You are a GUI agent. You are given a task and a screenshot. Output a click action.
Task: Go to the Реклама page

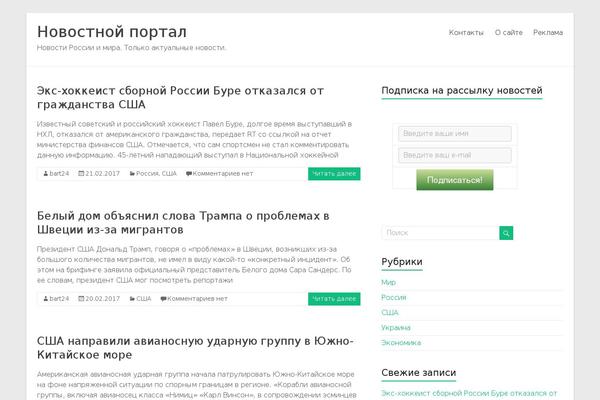[x=548, y=33]
